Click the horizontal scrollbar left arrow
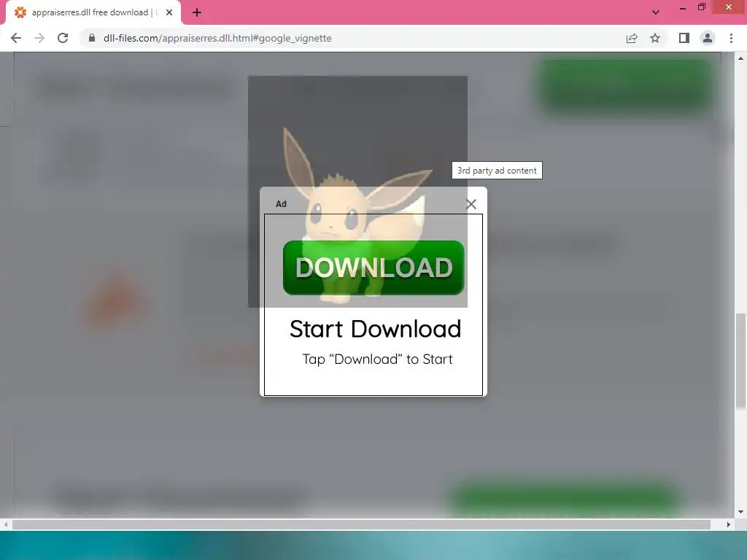 point(5,524)
